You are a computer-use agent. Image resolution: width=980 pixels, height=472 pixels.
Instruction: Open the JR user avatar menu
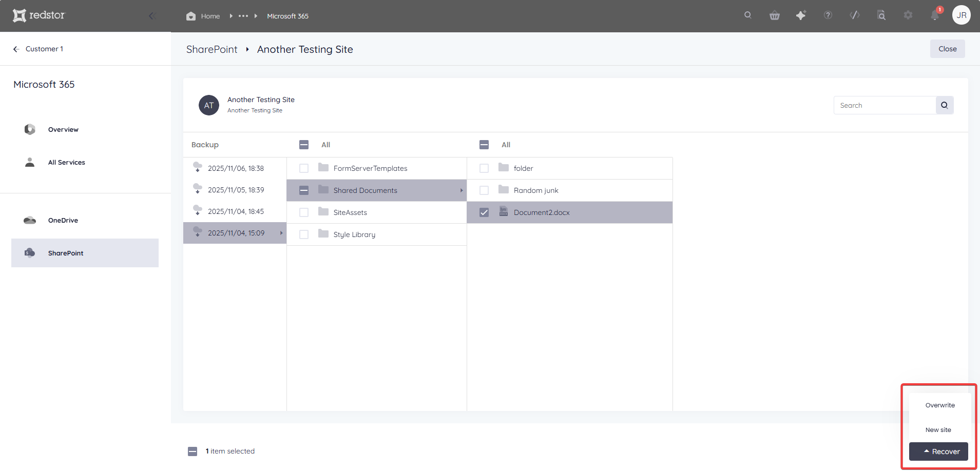tap(962, 15)
